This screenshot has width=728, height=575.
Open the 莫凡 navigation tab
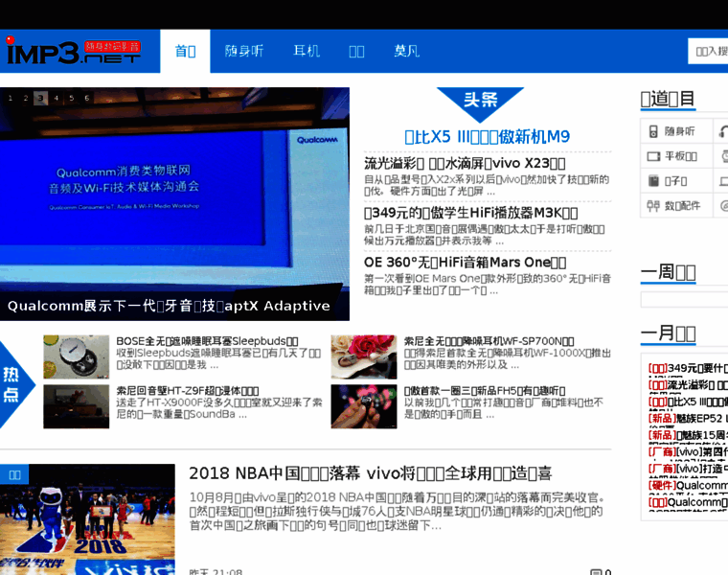407,51
